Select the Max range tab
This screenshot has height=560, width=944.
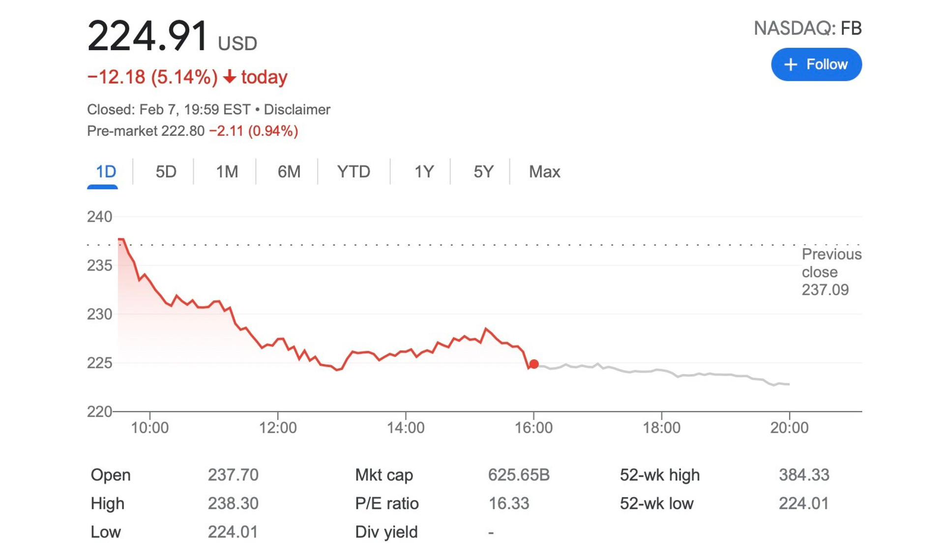[544, 172]
